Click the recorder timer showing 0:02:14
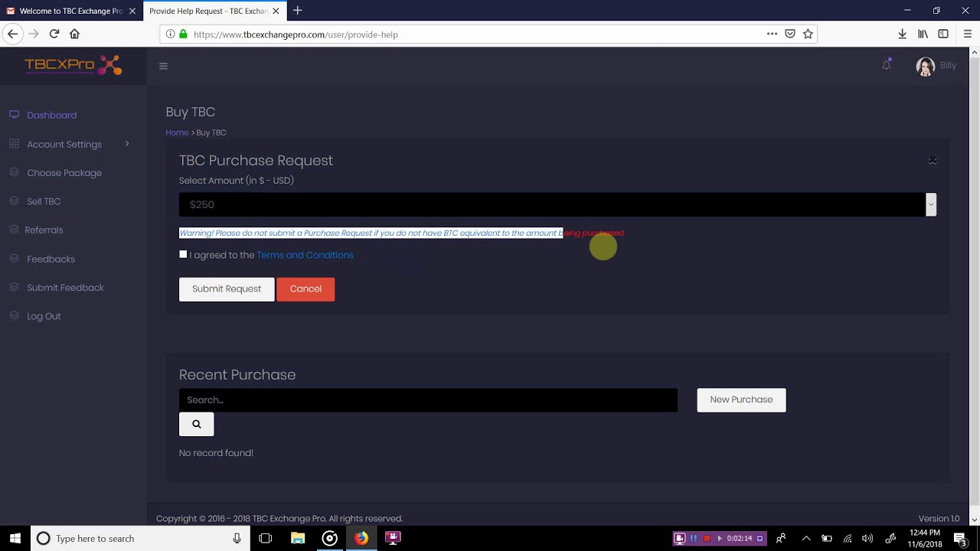Image resolution: width=980 pixels, height=551 pixels. pos(740,538)
